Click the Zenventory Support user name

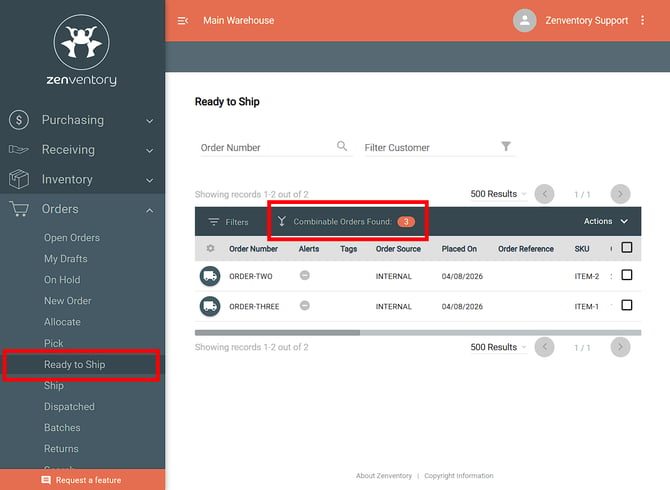[x=586, y=21]
